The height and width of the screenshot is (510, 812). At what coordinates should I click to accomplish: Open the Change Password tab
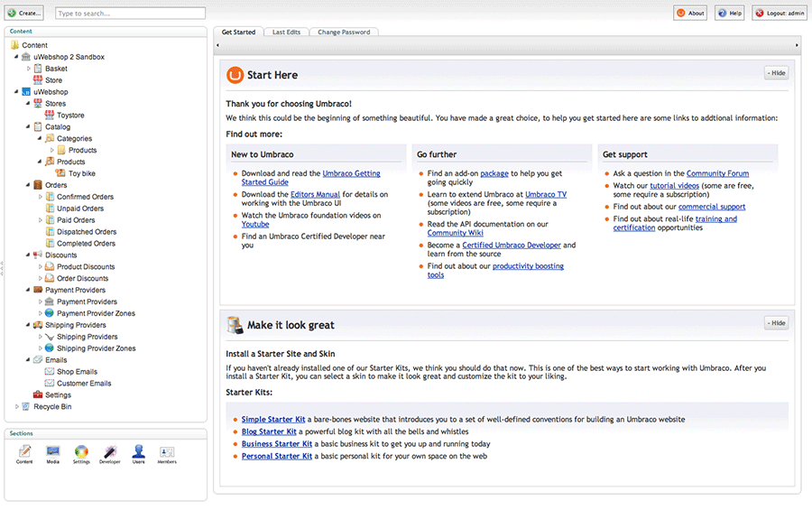click(344, 32)
